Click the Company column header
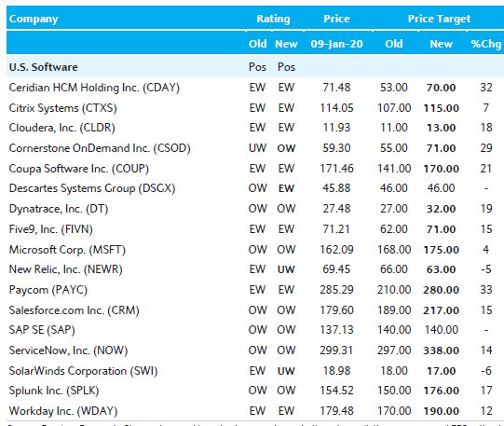Image resolution: width=504 pixels, height=426 pixels. (34, 19)
